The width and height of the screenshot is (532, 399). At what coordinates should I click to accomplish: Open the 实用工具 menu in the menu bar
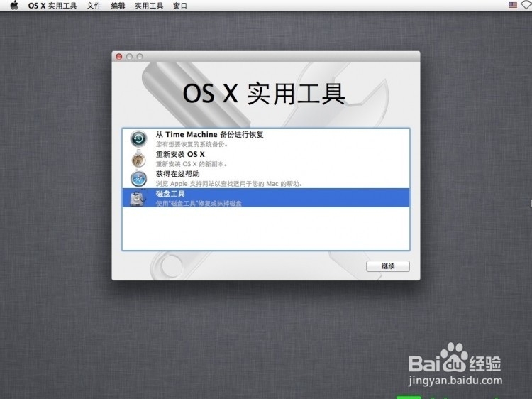tap(149, 6)
